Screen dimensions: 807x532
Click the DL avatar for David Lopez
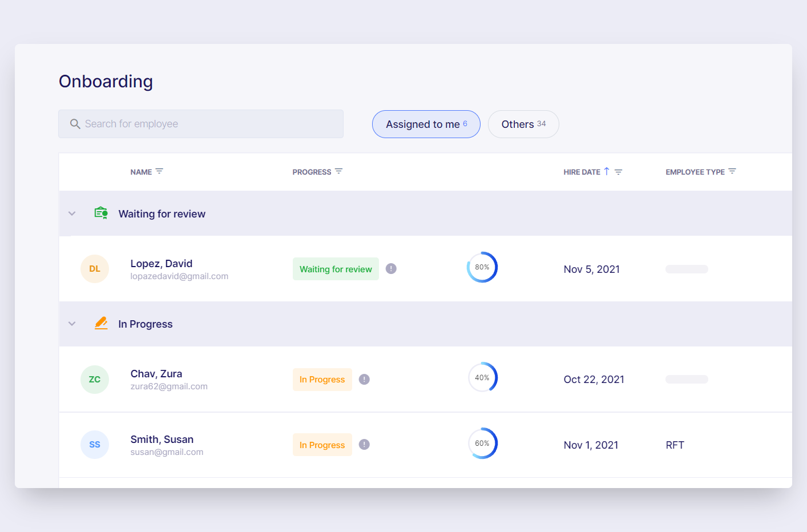(x=95, y=269)
